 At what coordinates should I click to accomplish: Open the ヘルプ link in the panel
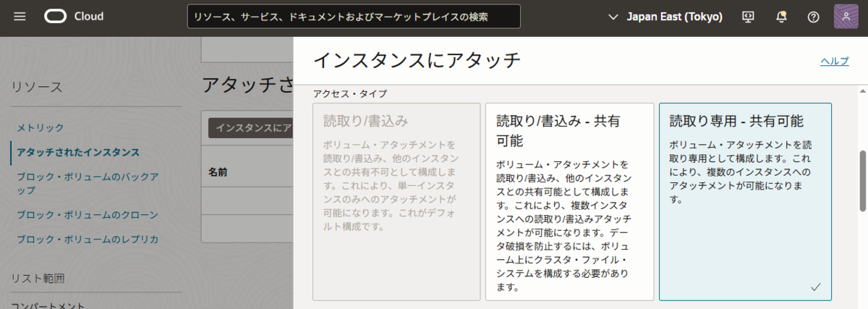click(835, 61)
